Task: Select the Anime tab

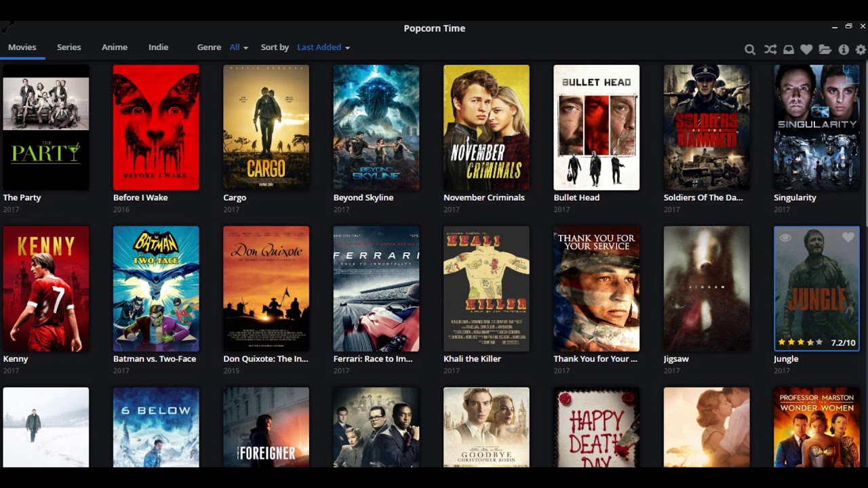Action: (x=114, y=47)
